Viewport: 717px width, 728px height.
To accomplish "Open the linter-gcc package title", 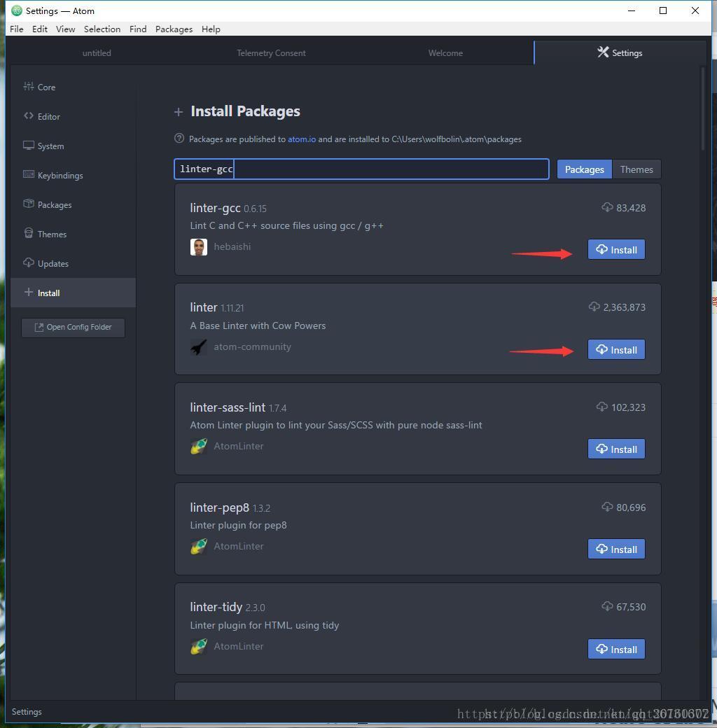I will coord(215,207).
